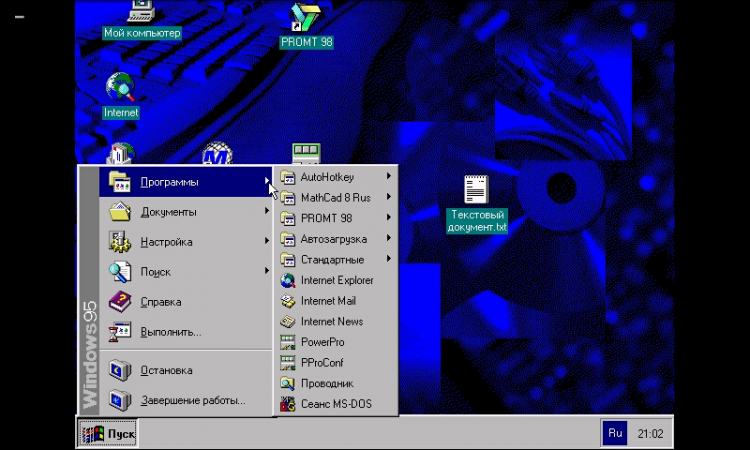Expand the Стандартные submenu arrow
750x450 pixels.
[x=389, y=259]
